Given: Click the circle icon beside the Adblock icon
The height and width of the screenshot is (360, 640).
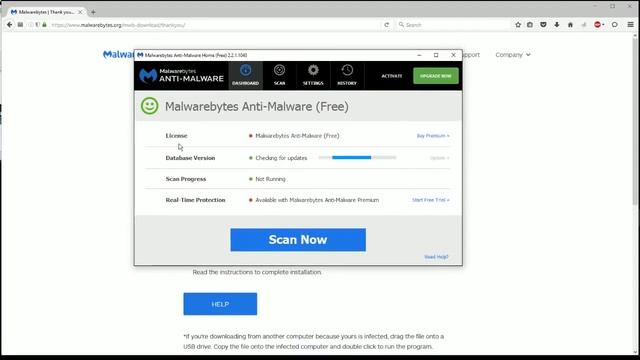Looking at the screenshot, I should (x=615, y=25).
